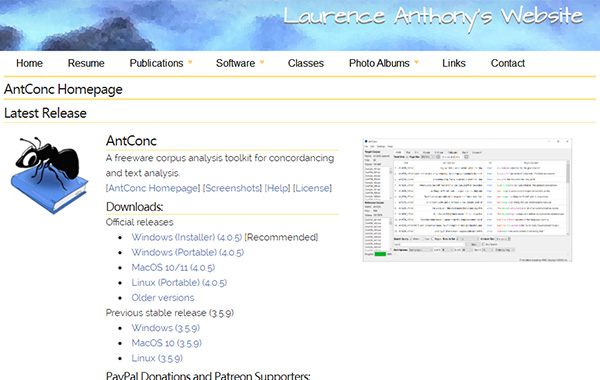Open the Links page
Image resolution: width=600 pixels, height=380 pixels.
[x=454, y=63]
